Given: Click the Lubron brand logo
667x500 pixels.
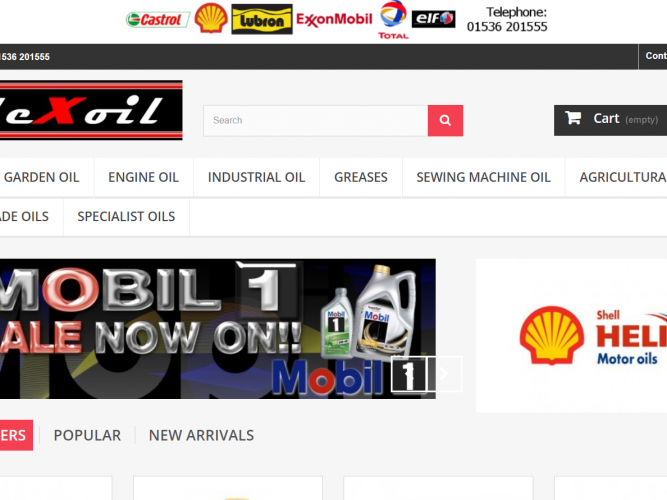Looking at the screenshot, I should (262, 19).
